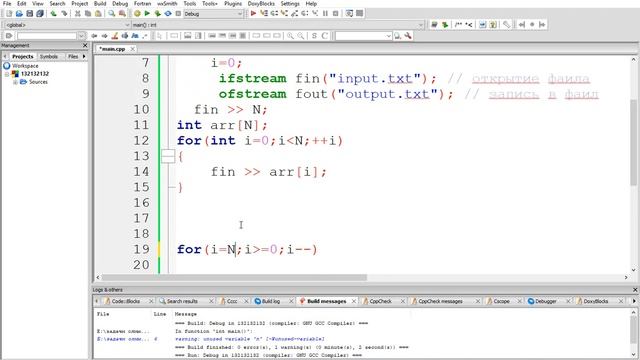
Task: Click the Stop debugger icon
Action: click(x=336, y=13)
